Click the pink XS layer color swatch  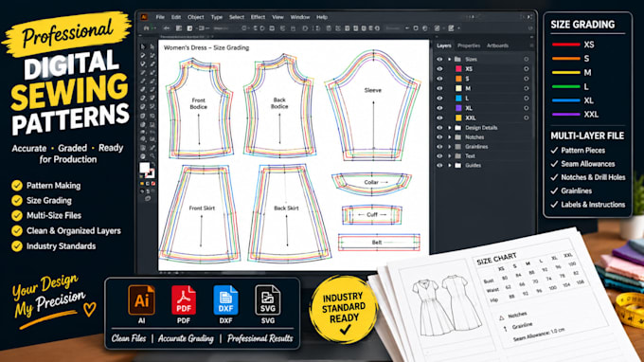(458, 69)
